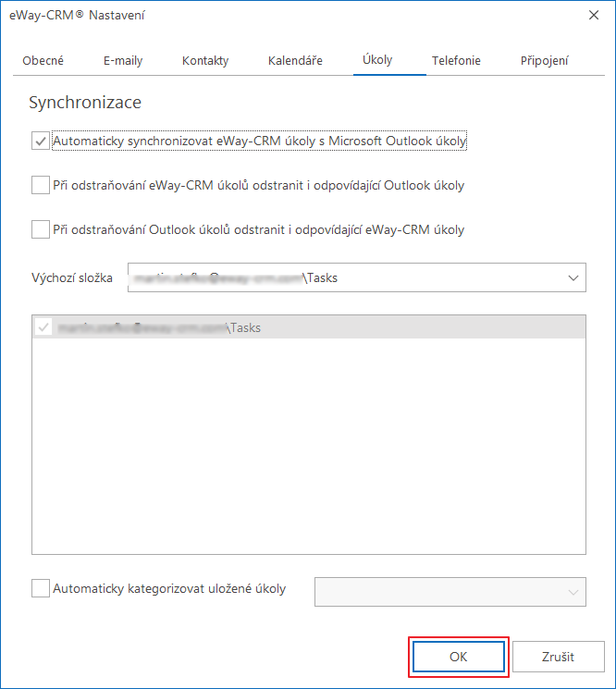Image resolution: width=616 pixels, height=689 pixels.
Task: Click the Úkoly tab
Action: [x=377, y=60]
